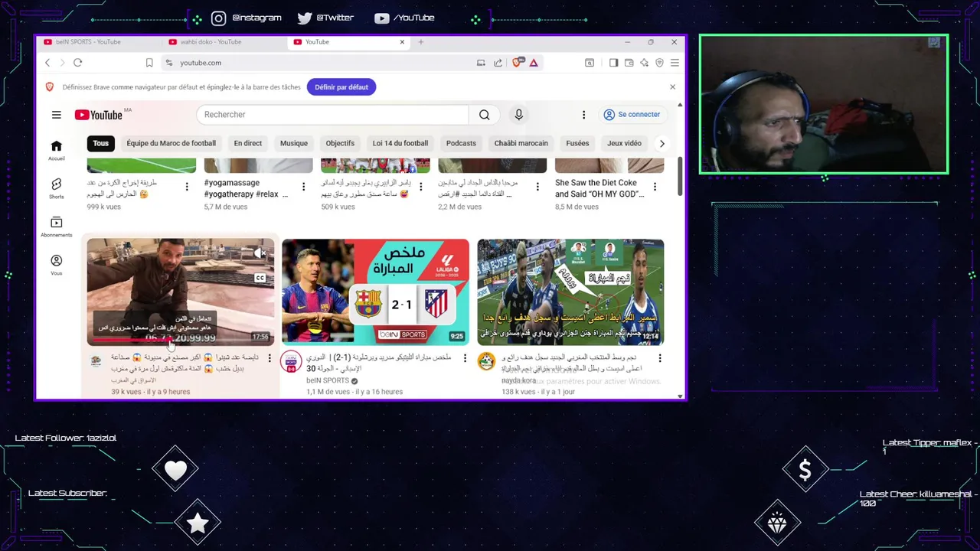This screenshot has height=551, width=980.
Task: Open Brave Shields lion icon
Action: [x=517, y=63]
